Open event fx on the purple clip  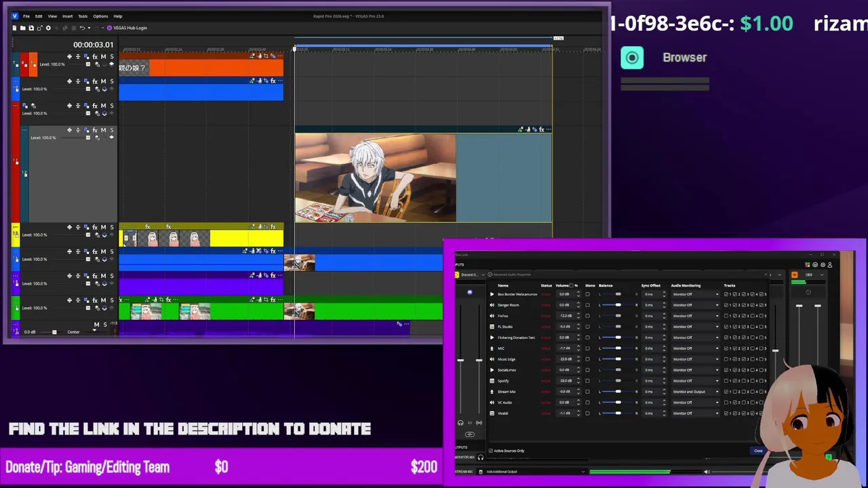pyautogui.click(x=273, y=275)
